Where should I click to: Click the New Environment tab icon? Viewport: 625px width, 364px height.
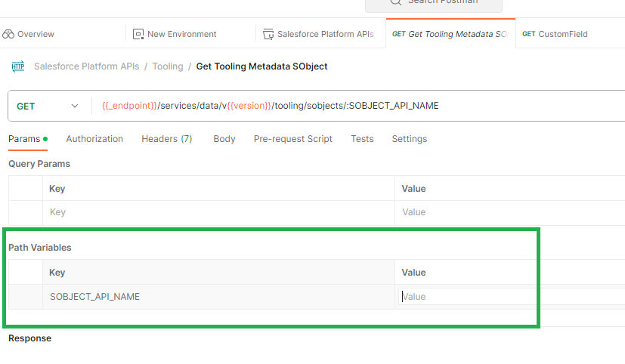point(138,34)
